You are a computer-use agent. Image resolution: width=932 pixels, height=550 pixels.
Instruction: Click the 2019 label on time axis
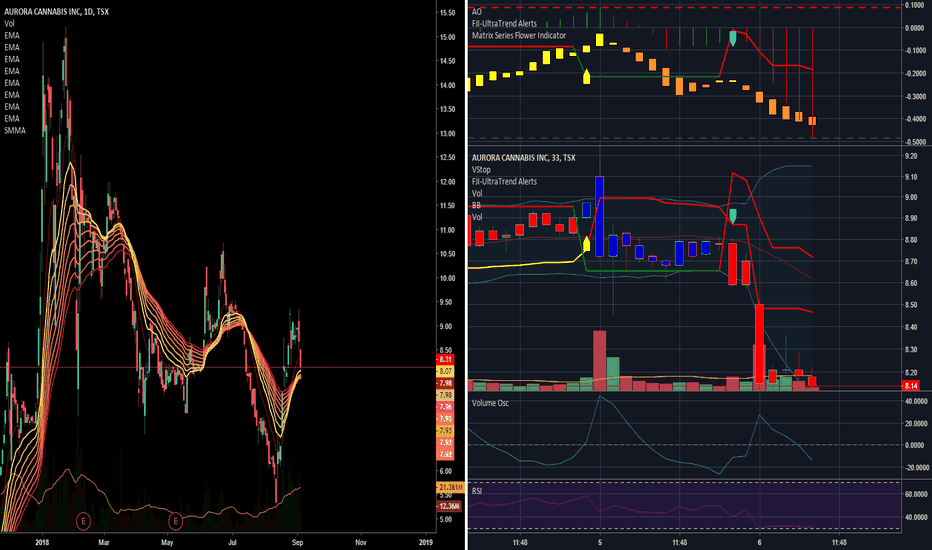pos(426,542)
